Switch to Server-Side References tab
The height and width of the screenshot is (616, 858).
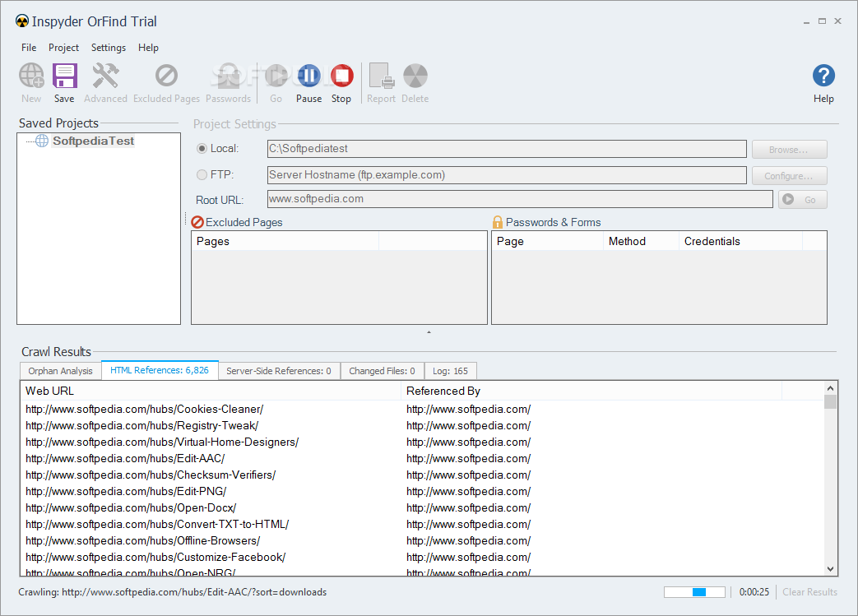pos(279,371)
